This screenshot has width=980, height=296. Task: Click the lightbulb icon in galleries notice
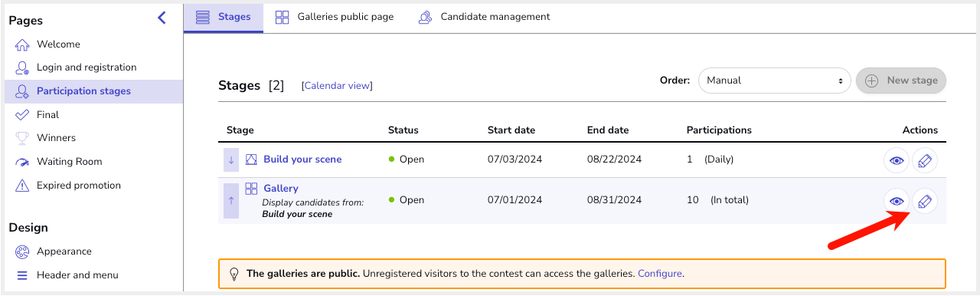point(234,273)
